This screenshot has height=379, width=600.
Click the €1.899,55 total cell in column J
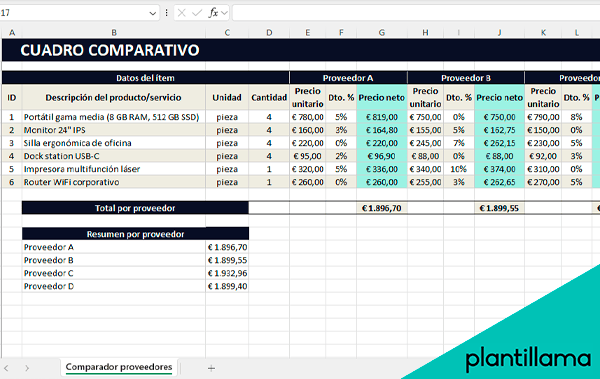click(499, 208)
